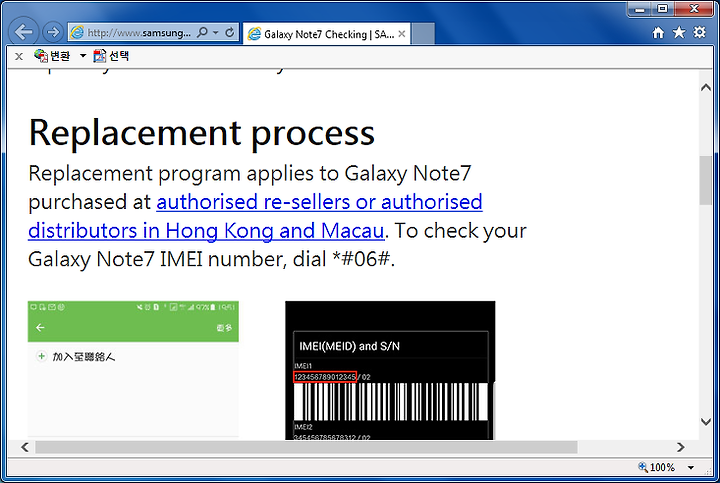The height and width of the screenshot is (483, 720).
Task: Refresh the page with the reload icon
Action: [x=230, y=32]
